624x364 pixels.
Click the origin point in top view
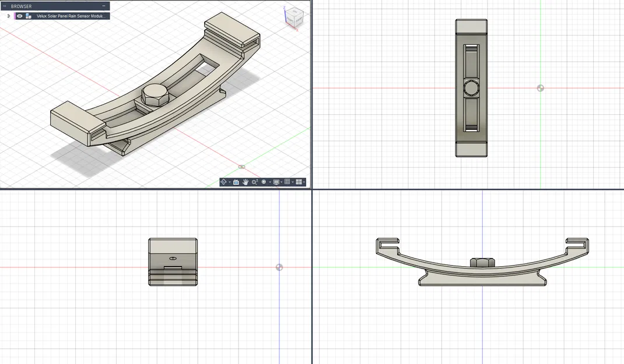click(541, 88)
